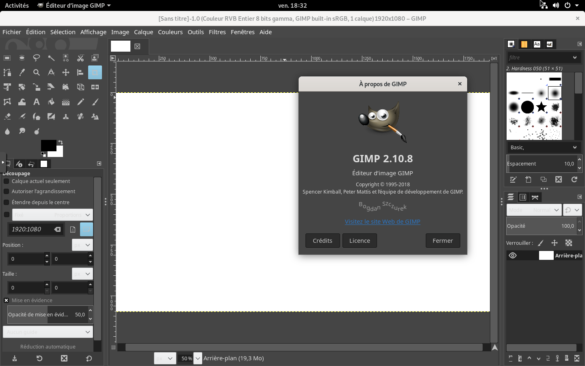Check 'Autoriser l'agrandissement' option

[x=6, y=191]
